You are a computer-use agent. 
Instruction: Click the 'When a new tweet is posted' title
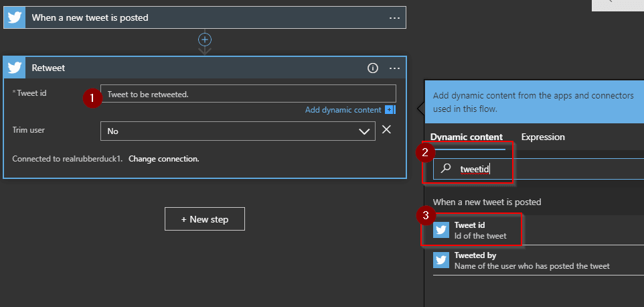[x=90, y=17]
